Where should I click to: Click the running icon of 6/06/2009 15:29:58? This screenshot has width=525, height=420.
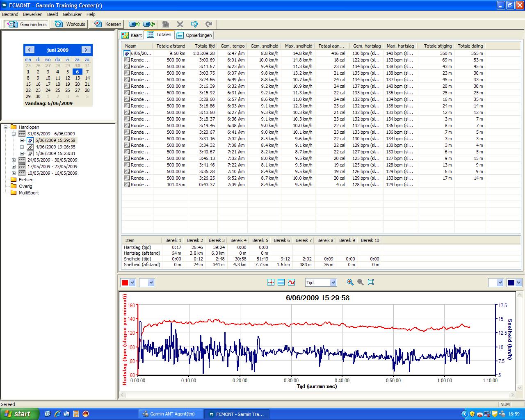tap(30, 140)
